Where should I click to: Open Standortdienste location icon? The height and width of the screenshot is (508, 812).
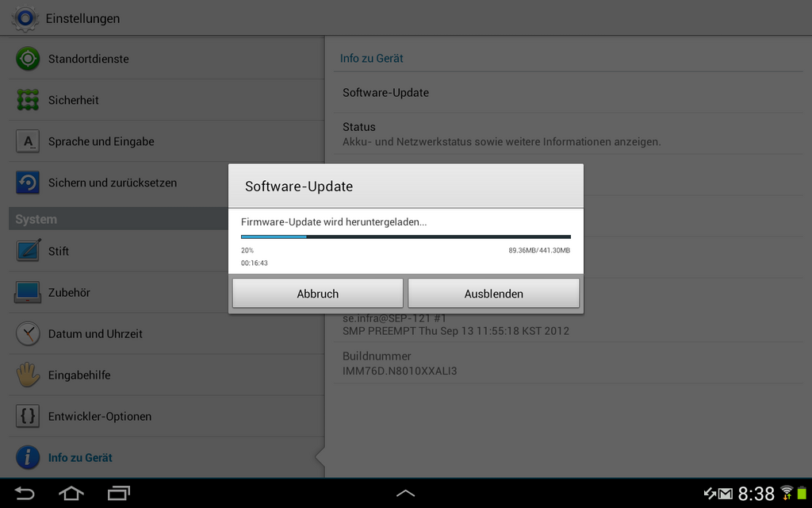point(28,59)
